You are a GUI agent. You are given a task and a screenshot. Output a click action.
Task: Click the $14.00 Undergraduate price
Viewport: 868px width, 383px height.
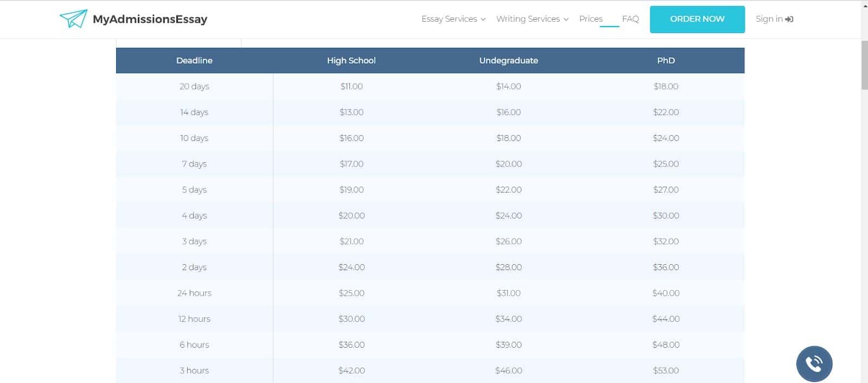coord(508,86)
